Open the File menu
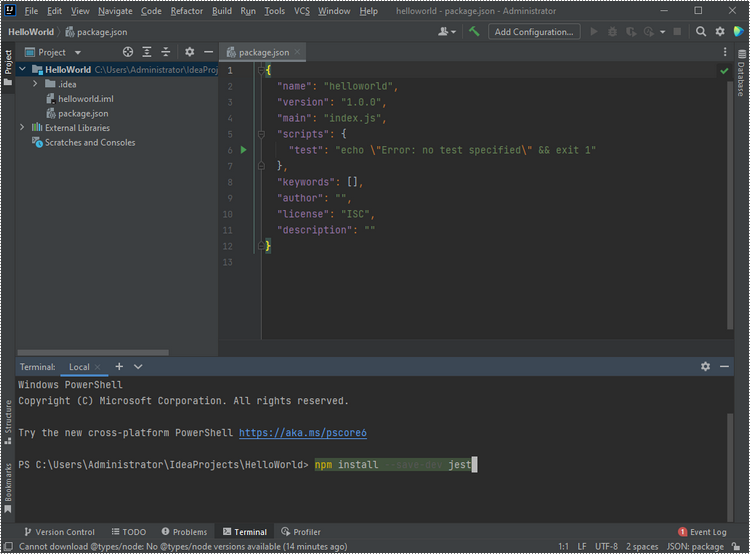This screenshot has height=554, width=750. coord(31,11)
